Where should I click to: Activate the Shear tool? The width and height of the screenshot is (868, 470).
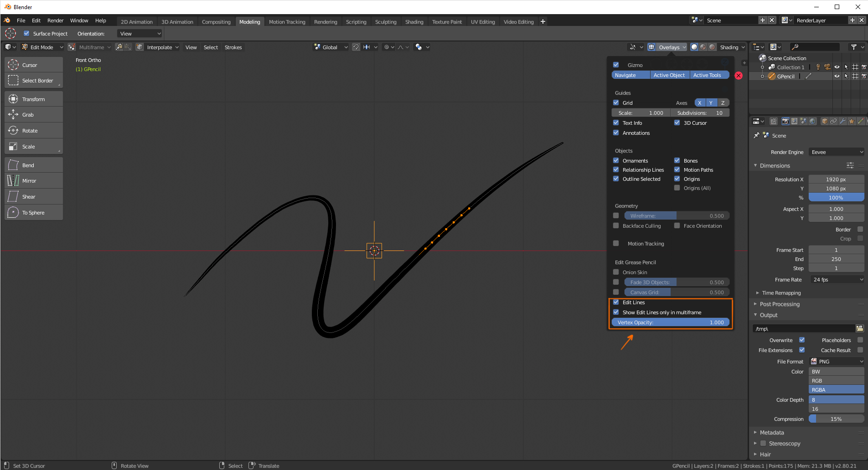[x=34, y=197]
